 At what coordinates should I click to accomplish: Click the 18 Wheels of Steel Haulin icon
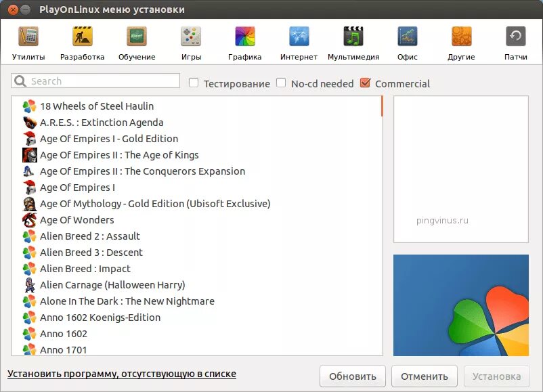click(29, 106)
